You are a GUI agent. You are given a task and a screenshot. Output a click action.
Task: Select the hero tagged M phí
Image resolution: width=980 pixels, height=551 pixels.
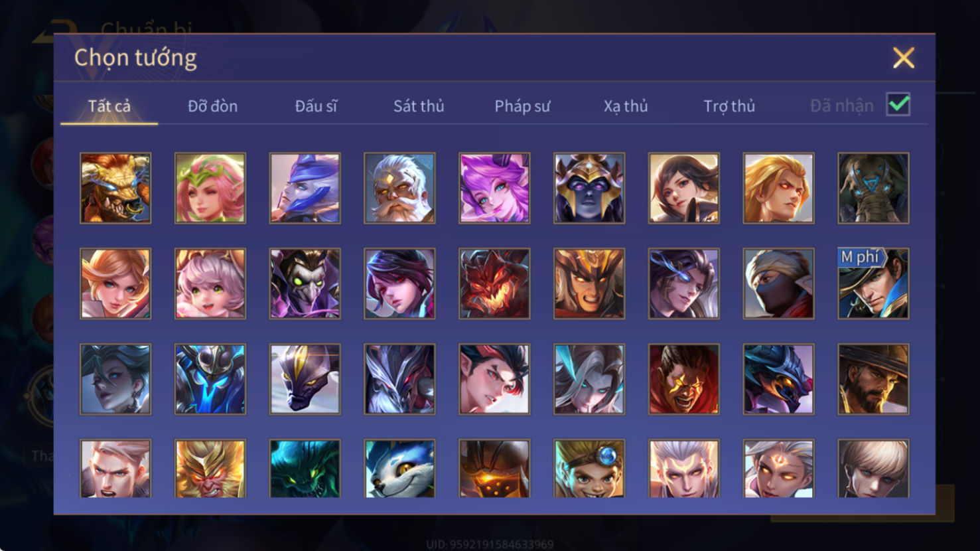873,283
